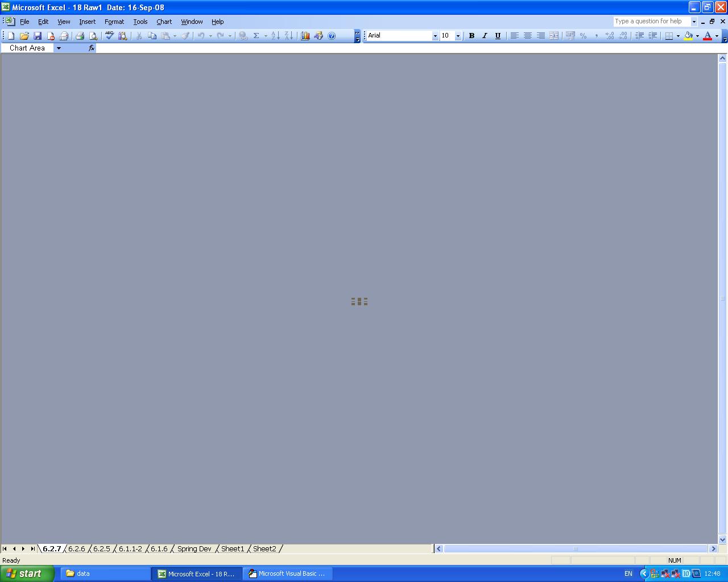
Task: Apply the yellow Fill Color swatch
Action: pos(688,36)
